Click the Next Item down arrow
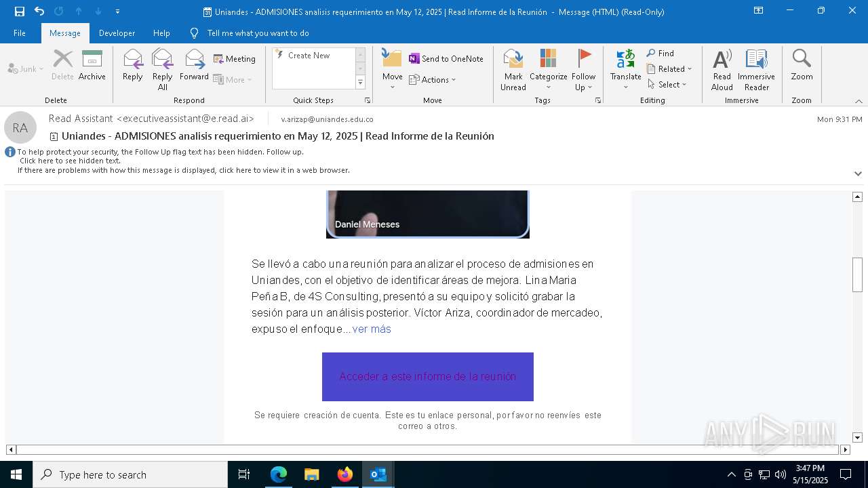This screenshot has width=868, height=488. pos(98,12)
